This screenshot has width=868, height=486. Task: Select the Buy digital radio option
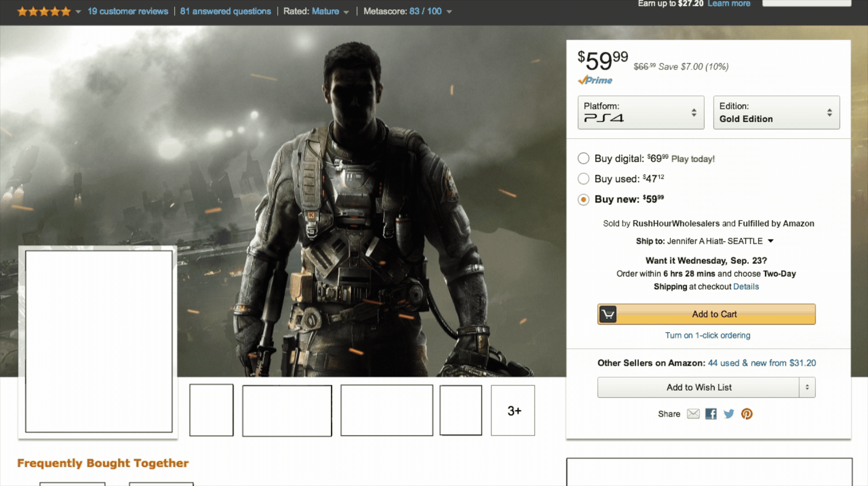pos(583,159)
